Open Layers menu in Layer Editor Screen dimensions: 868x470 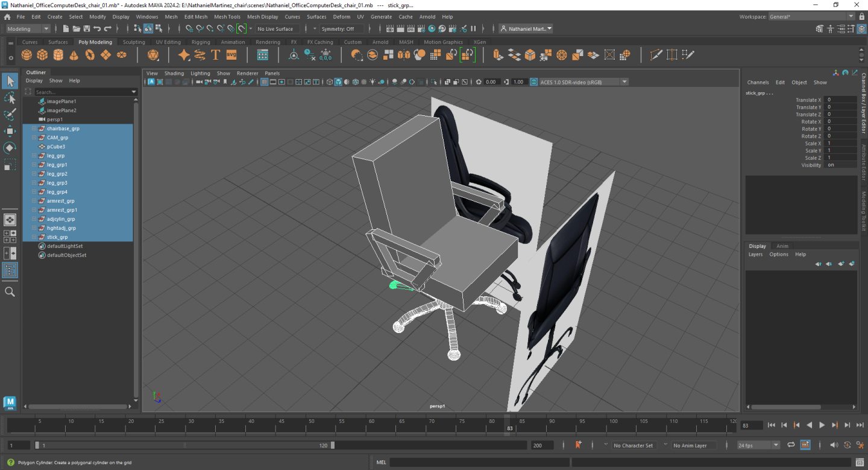[x=755, y=255]
